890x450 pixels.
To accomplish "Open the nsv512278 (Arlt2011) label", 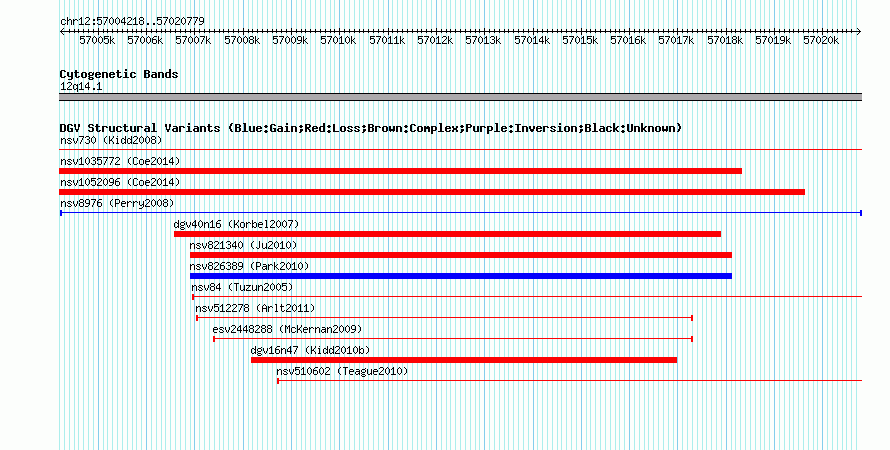I will [255, 308].
